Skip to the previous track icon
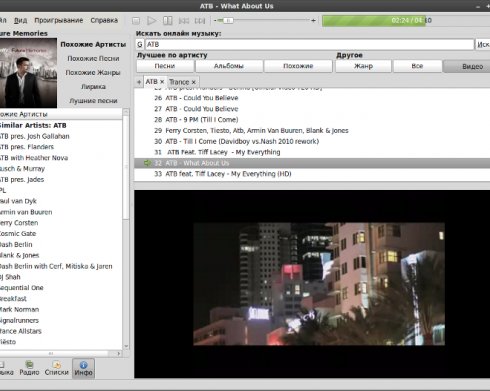The height and width of the screenshot is (391, 490). (x=184, y=21)
